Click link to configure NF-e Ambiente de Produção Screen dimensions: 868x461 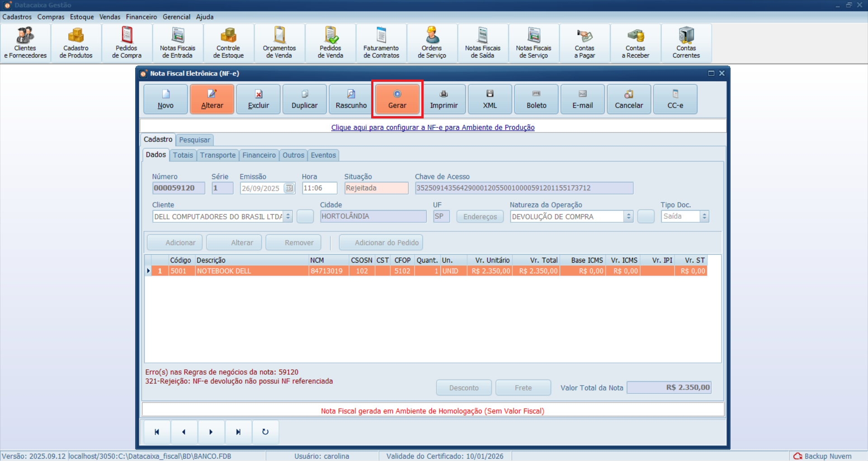point(433,127)
